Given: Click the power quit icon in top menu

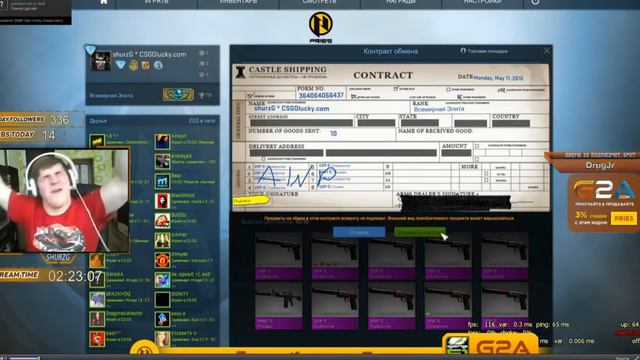Looking at the screenshot, I should [x=535, y=2].
